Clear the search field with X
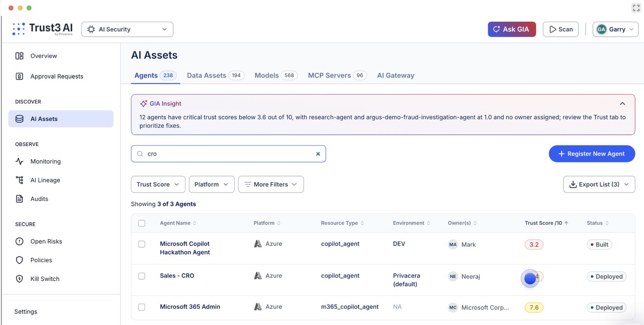Viewport: 644px width, 325px height. [x=318, y=154]
